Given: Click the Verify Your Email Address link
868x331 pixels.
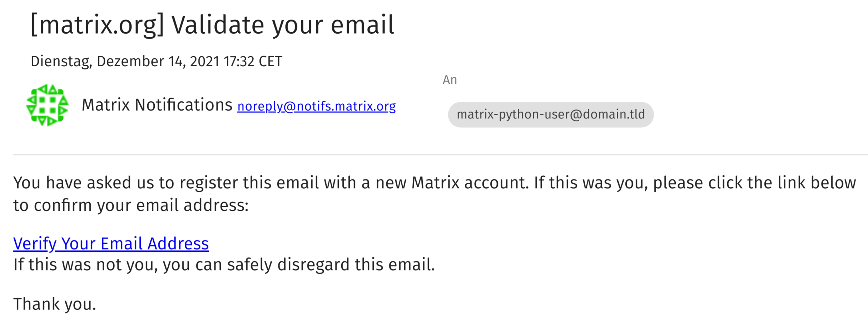Looking at the screenshot, I should click(x=111, y=244).
